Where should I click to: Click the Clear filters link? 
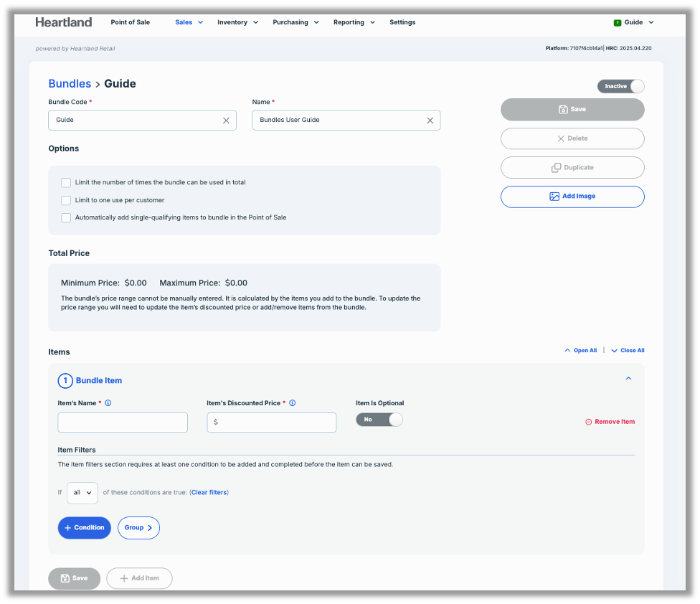coord(209,493)
